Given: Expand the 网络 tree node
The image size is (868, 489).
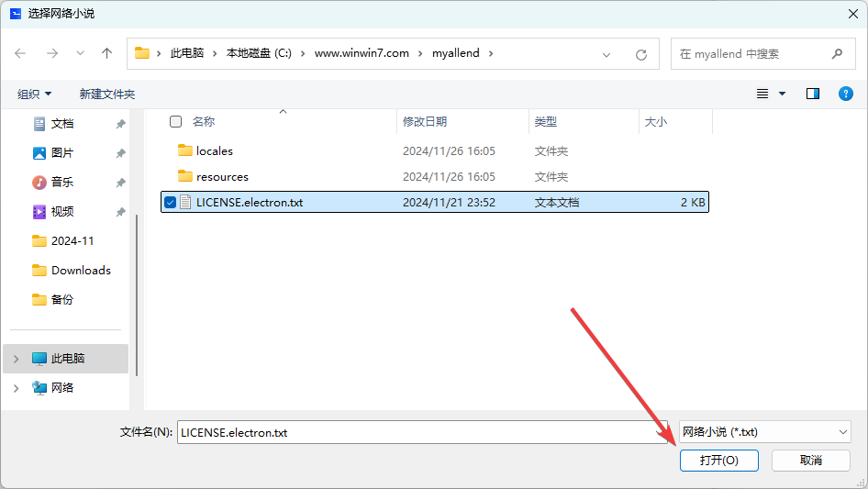Looking at the screenshot, I should click(16, 388).
